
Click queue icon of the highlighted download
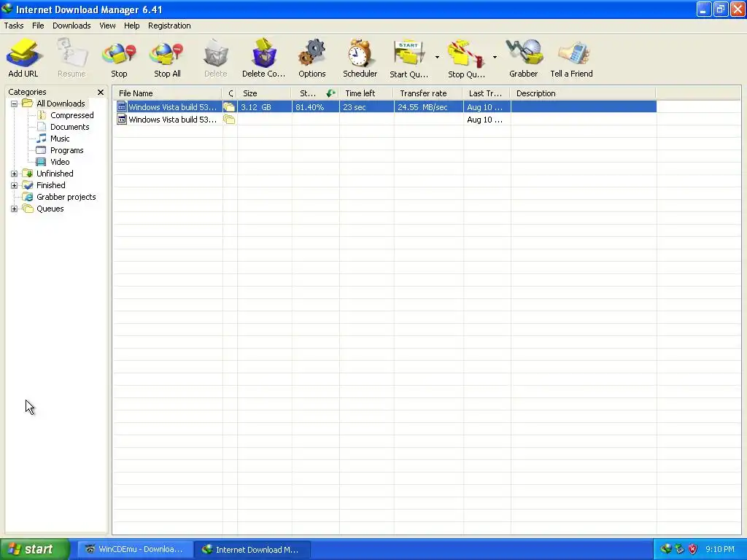pos(229,107)
